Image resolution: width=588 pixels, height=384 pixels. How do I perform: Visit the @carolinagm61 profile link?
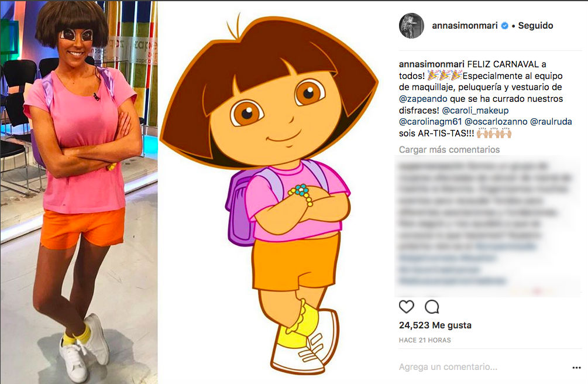click(430, 122)
